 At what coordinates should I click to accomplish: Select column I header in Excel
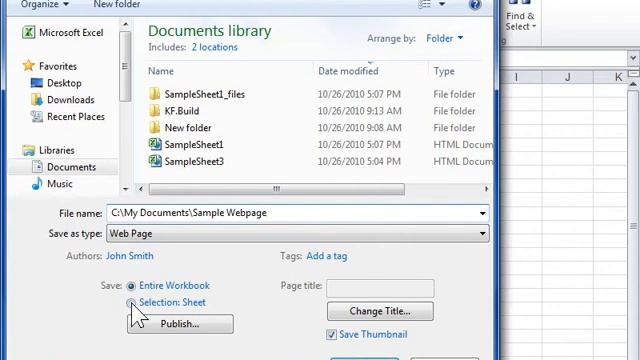click(x=522, y=77)
